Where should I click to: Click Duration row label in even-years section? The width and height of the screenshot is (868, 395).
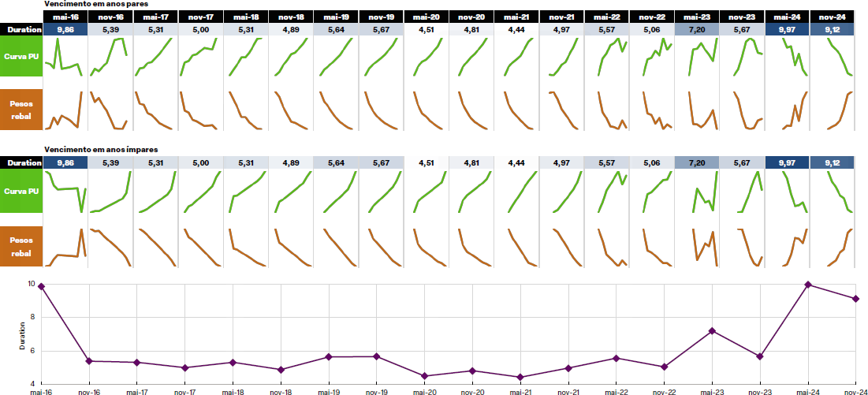(x=21, y=29)
